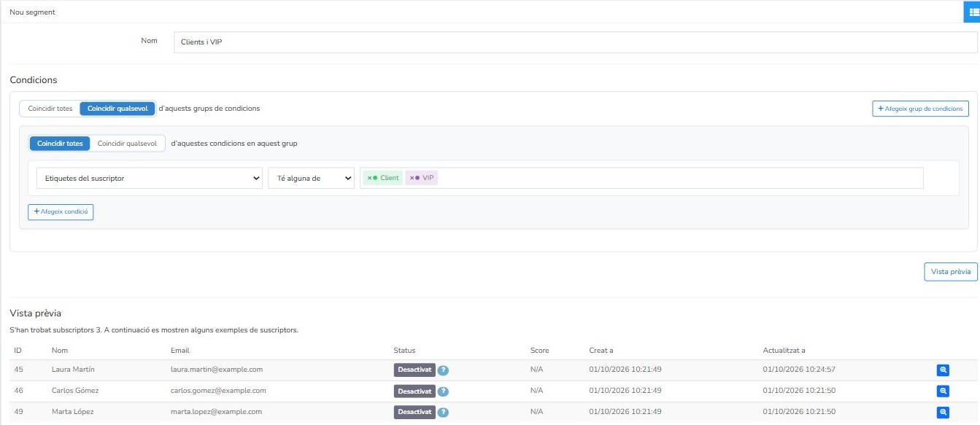Click email 'marta.lopez@example.com'
The image size is (980, 425).
tap(216, 412)
